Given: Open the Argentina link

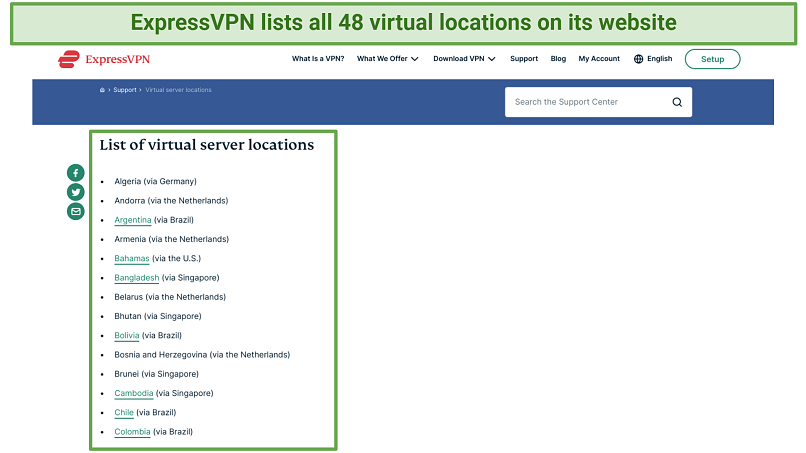Looking at the screenshot, I should [x=133, y=220].
